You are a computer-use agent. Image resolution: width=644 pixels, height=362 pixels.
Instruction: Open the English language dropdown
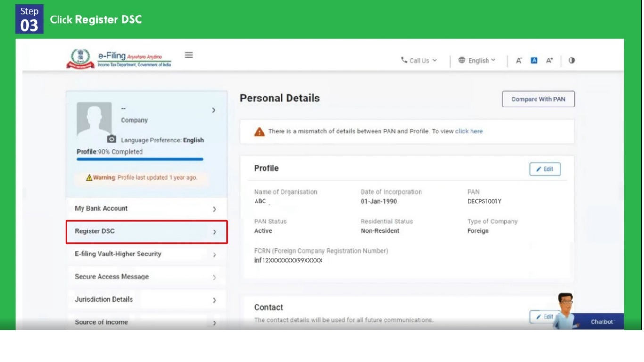[477, 60]
